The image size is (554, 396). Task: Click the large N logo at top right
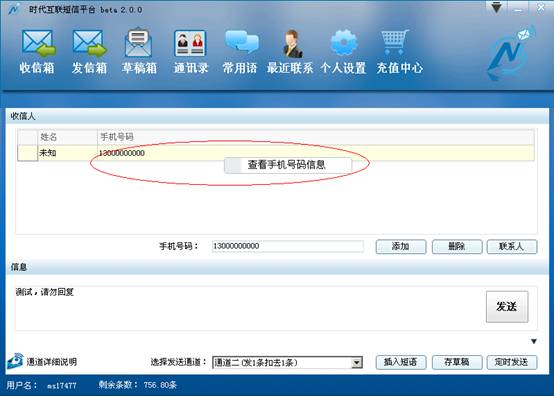(511, 53)
